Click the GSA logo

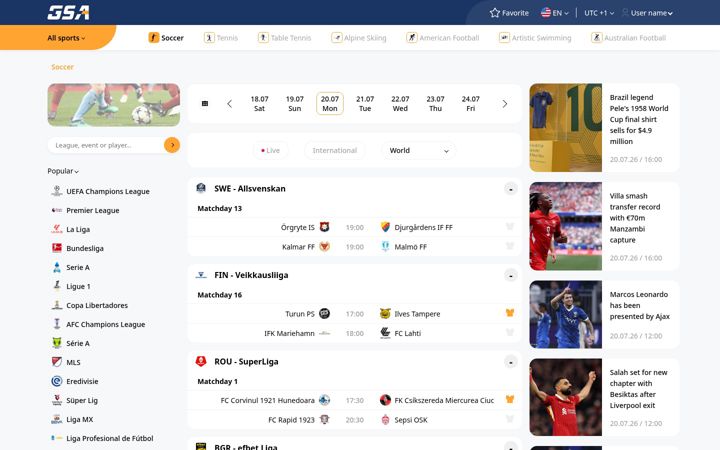point(68,12)
